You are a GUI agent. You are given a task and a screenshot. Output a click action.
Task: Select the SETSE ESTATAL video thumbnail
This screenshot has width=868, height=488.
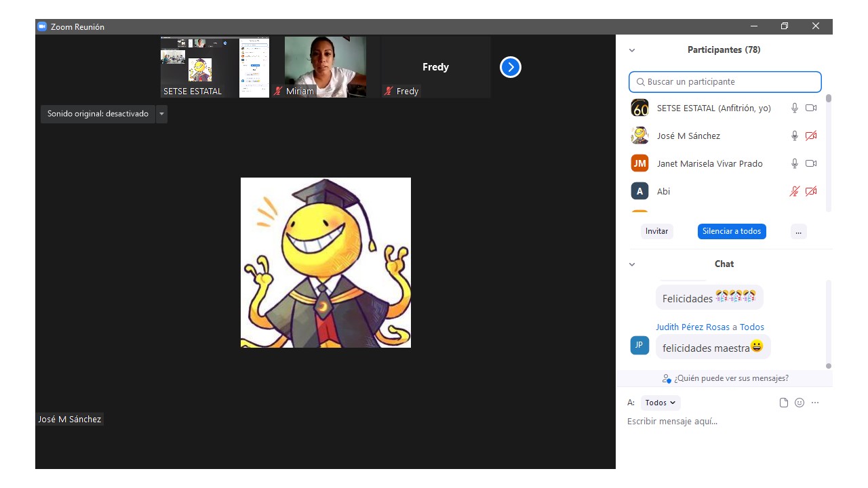(215, 67)
